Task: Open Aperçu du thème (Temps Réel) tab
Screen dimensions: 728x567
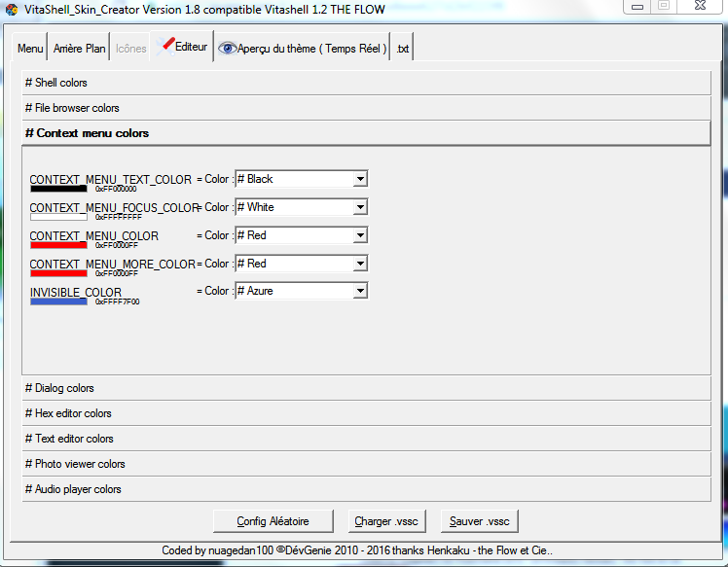Action: (303, 49)
